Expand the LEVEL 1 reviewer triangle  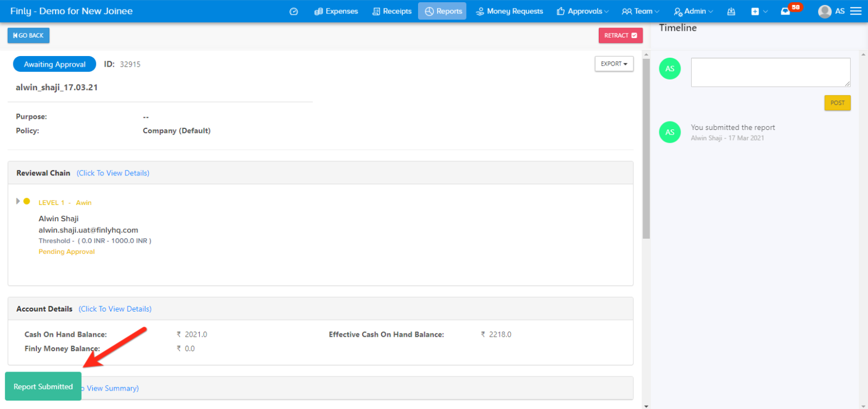[x=18, y=201]
